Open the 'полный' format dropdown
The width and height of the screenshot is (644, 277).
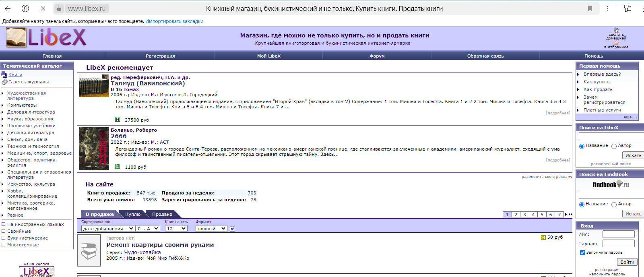coord(211,228)
